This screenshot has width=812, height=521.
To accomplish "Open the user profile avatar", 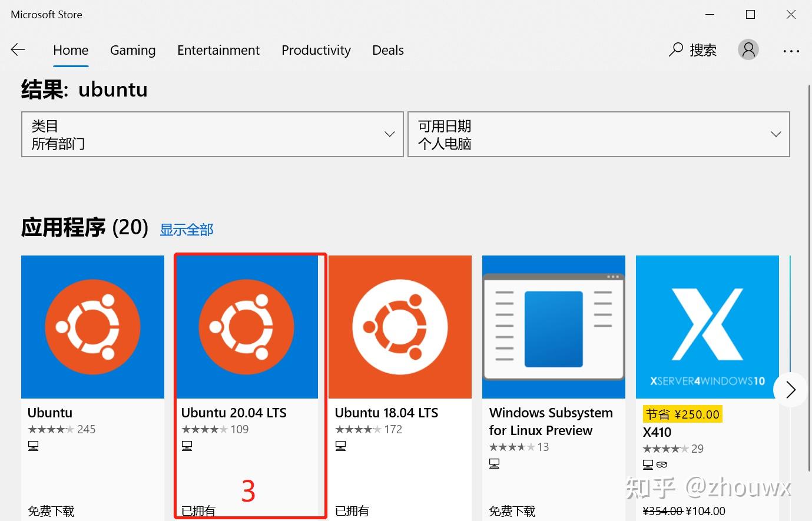I will [x=748, y=49].
